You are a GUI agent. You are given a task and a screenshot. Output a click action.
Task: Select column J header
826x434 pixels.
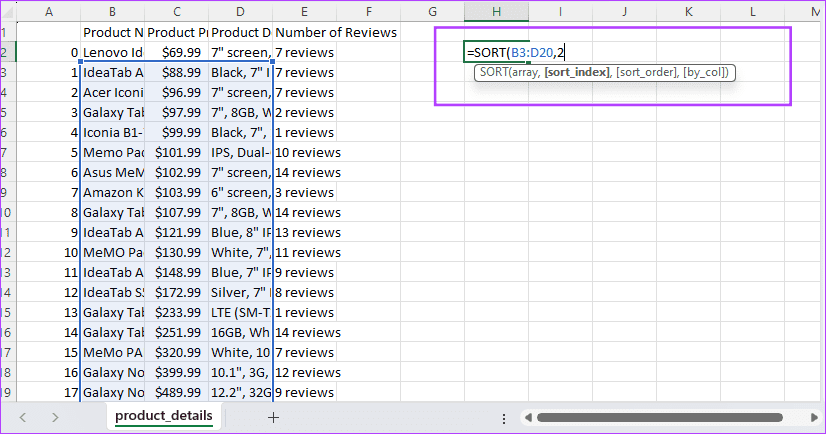click(x=624, y=12)
